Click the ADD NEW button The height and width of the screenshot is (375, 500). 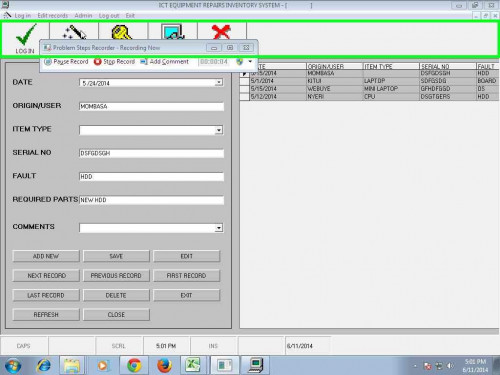tap(46, 256)
